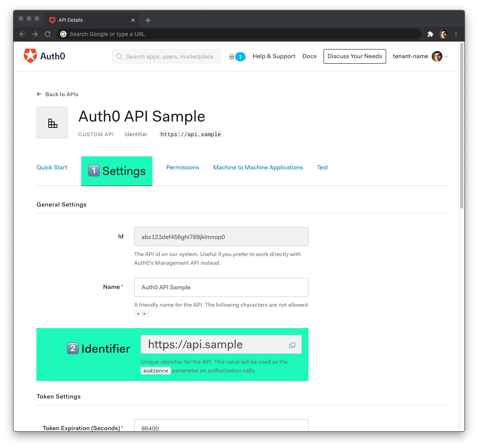The height and width of the screenshot is (448, 478).
Task: Click the Google icon in address bar
Action: pos(63,34)
